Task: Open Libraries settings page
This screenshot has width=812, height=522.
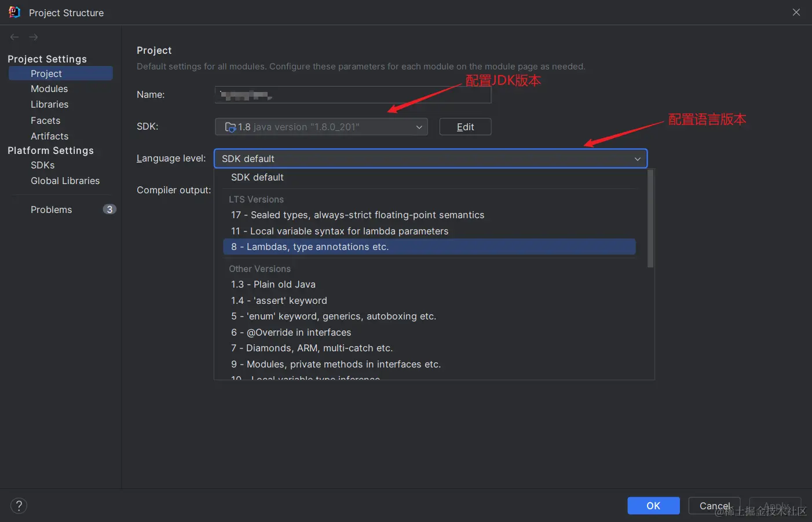Action: 50,104
